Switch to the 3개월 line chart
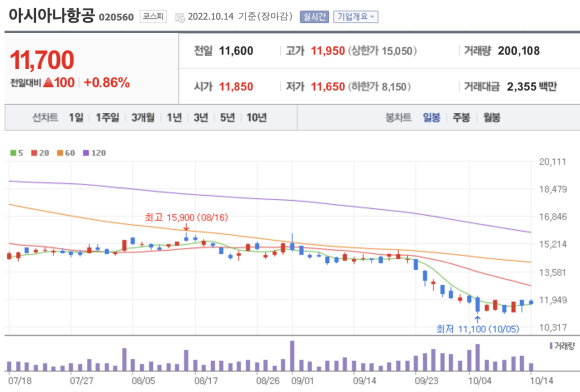The width and height of the screenshot is (580, 392). click(x=143, y=118)
